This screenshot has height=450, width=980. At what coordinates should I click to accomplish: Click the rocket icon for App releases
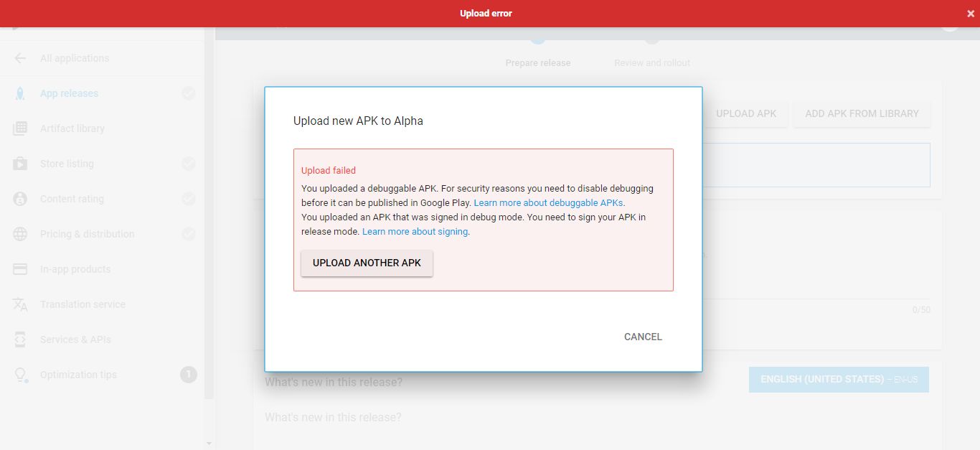pyautogui.click(x=20, y=93)
